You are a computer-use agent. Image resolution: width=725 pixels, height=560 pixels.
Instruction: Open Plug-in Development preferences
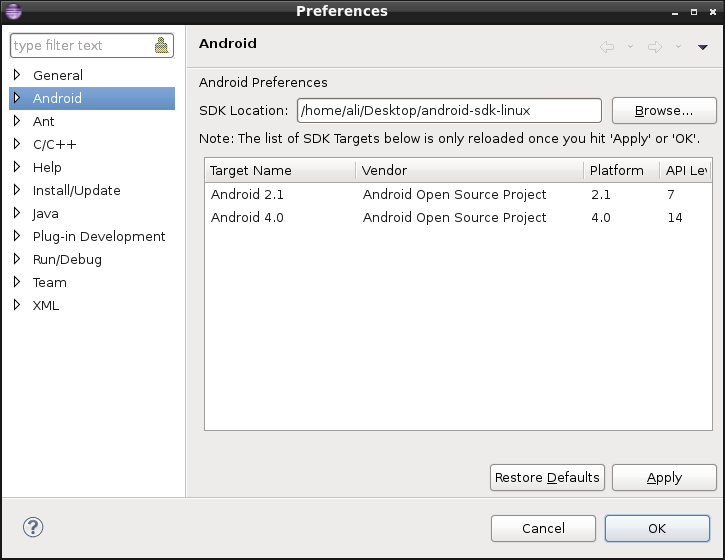click(99, 236)
